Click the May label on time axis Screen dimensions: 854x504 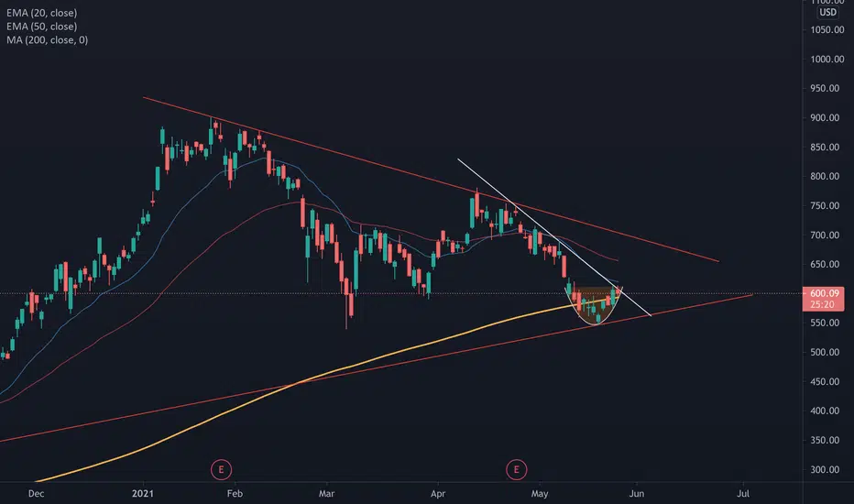(540, 494)
